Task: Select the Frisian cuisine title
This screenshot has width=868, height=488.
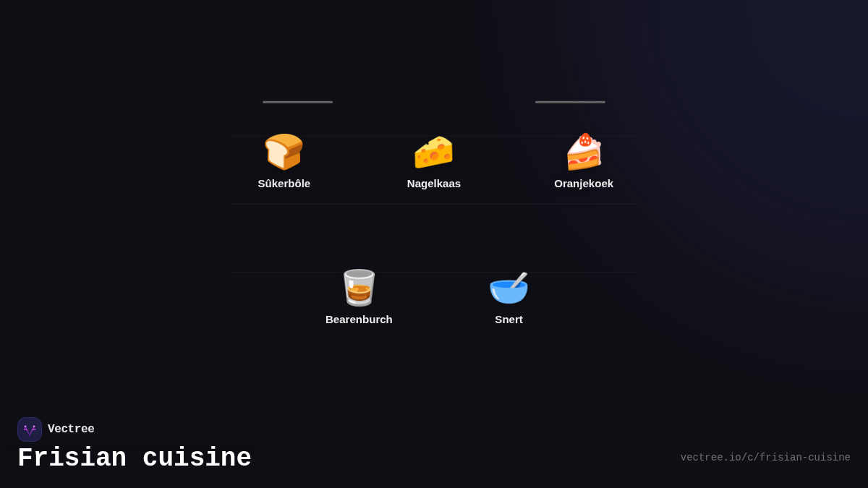Action: [135, 457]
